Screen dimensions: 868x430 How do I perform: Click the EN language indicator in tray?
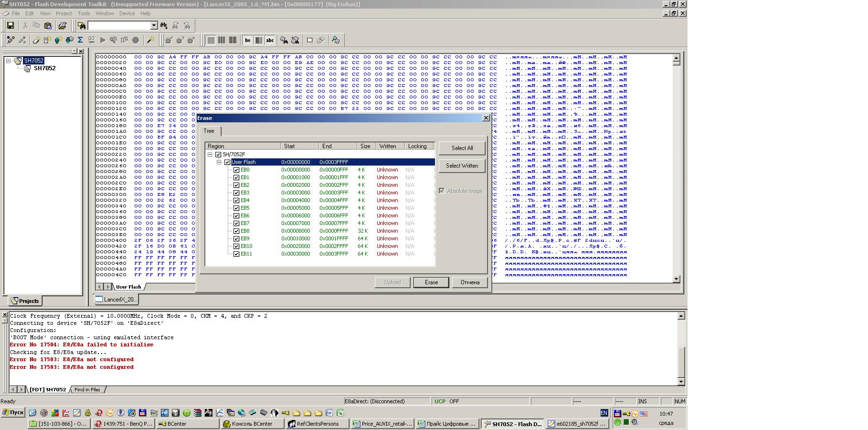click(604, 413)
